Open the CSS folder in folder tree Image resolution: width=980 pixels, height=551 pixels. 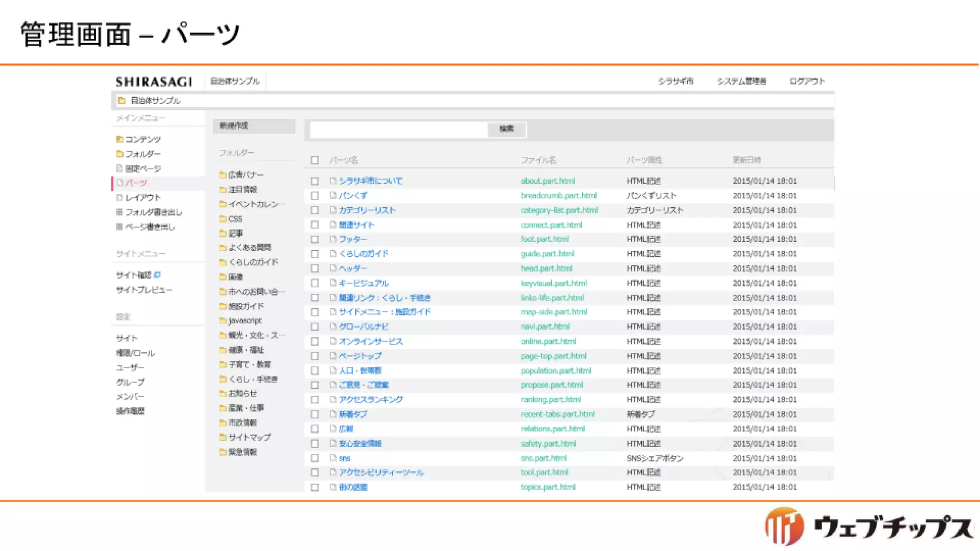pyautogui.click(x=235, y=219)
